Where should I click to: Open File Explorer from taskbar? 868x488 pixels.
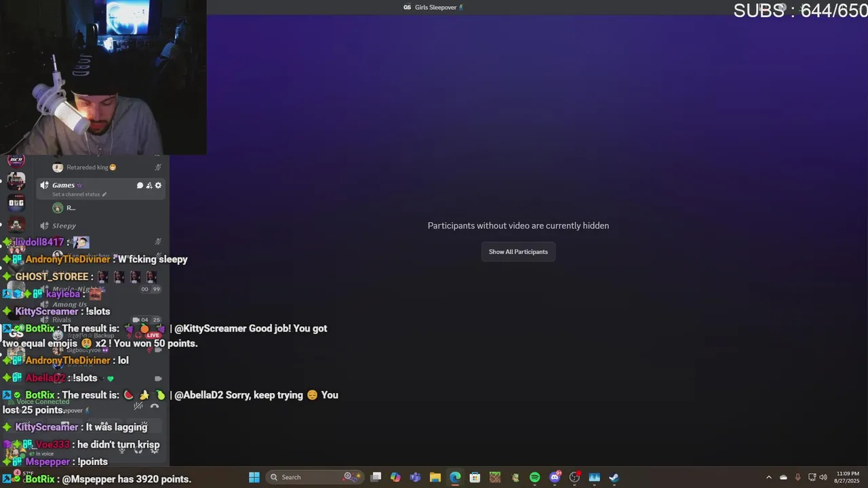[435, 477]
